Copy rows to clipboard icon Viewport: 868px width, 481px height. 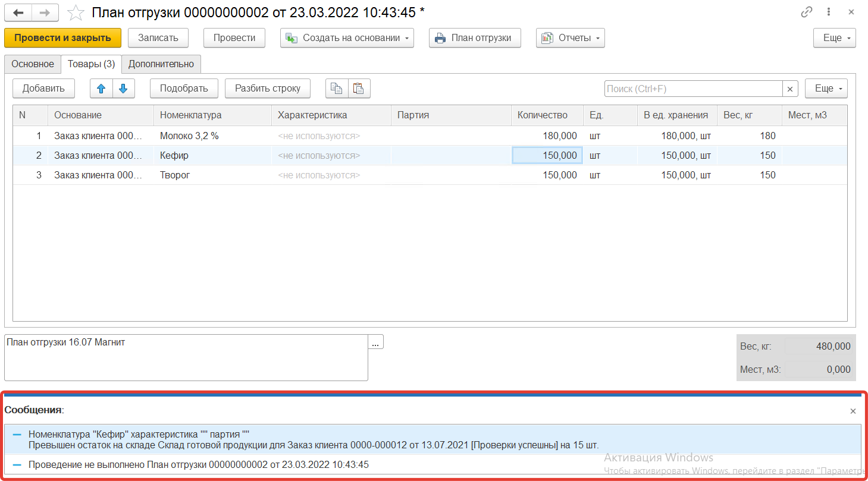pyautogui.click(x=337, y=89)
